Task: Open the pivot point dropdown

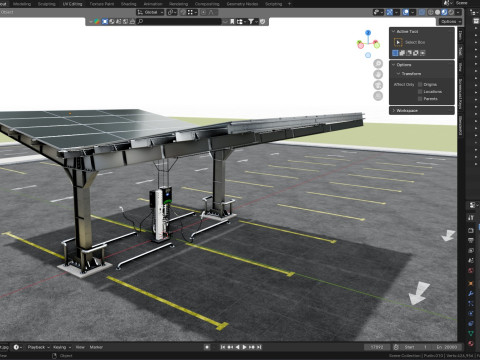Action: [x=172, y=12]
